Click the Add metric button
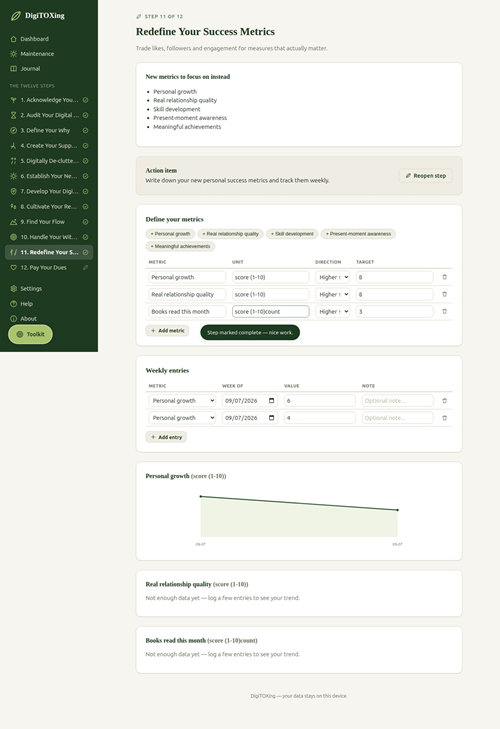This screenshot has width=500, height=729. [x=167, y=331]
